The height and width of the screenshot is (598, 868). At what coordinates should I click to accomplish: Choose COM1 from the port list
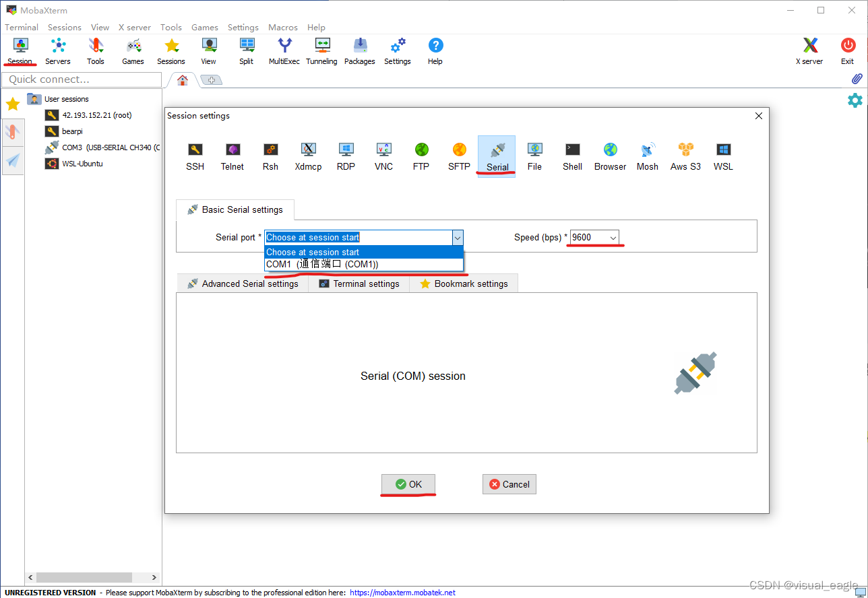click(x=364, y=264)
